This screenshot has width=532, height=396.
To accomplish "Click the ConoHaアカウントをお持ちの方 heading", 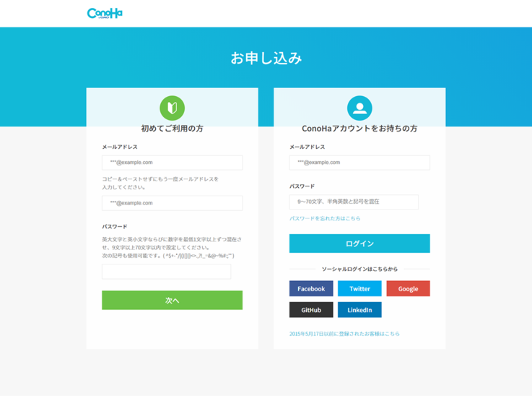I will click(x=359, y=129).
